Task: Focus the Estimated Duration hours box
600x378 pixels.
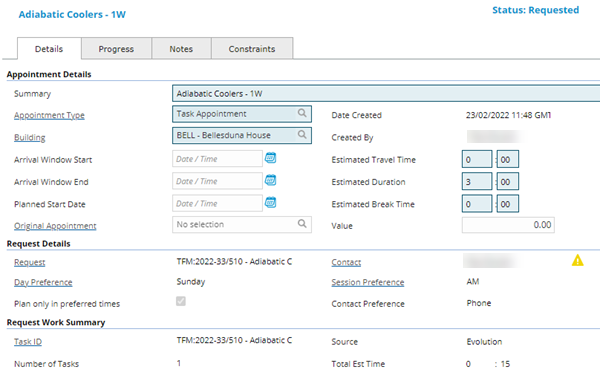Action: (477, 181)
